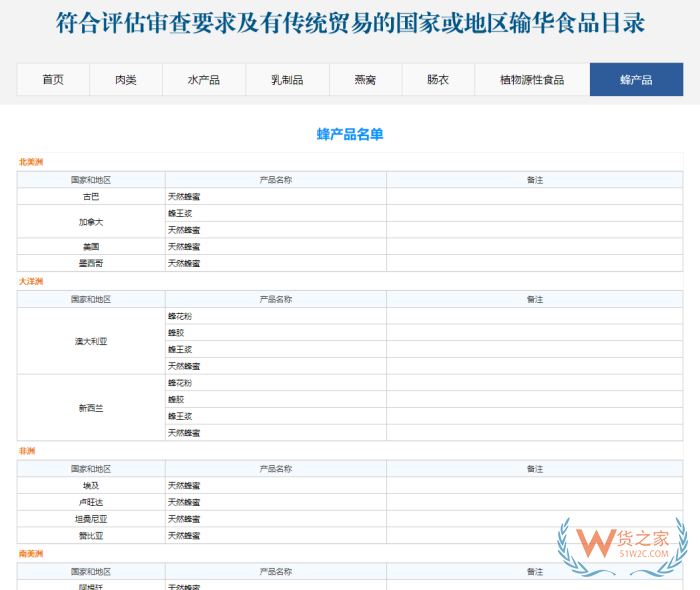Click 国家和地区 header in 南美洲 table

pyautogui.click(x=91, y=572)
